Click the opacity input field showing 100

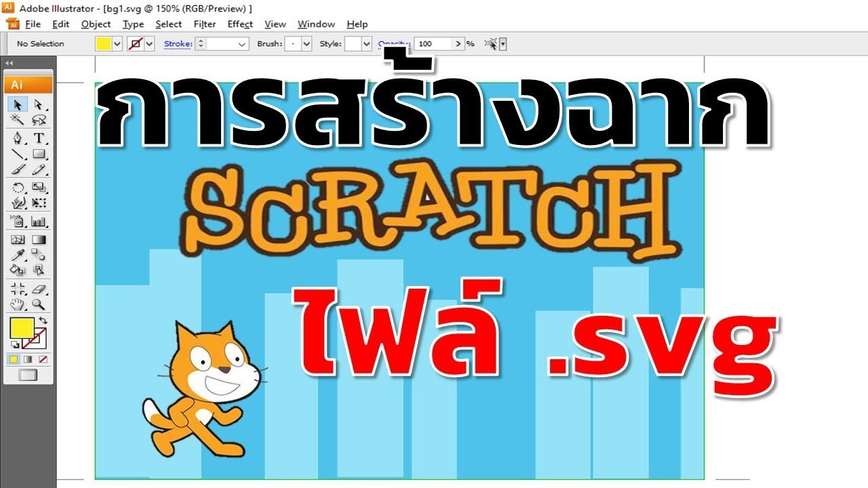[433, 44]
